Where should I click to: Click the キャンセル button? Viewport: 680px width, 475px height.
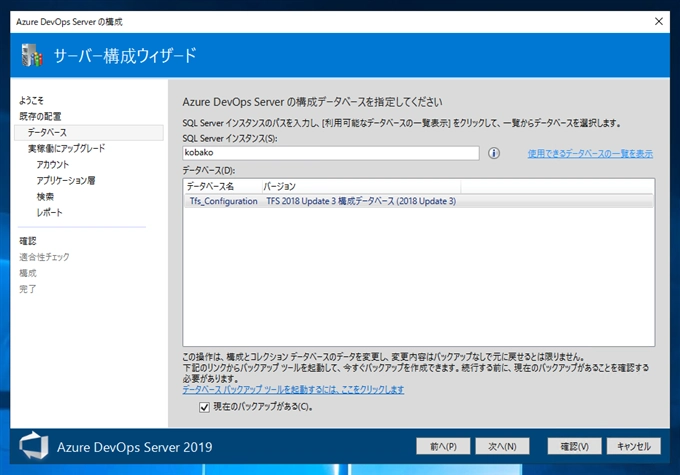[x=634, y=446]
